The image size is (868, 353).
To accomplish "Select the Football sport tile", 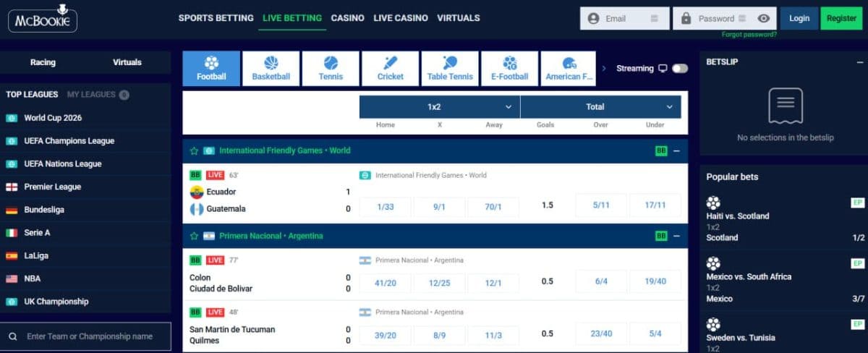I will pyautogui.click(x=211, y=69).
